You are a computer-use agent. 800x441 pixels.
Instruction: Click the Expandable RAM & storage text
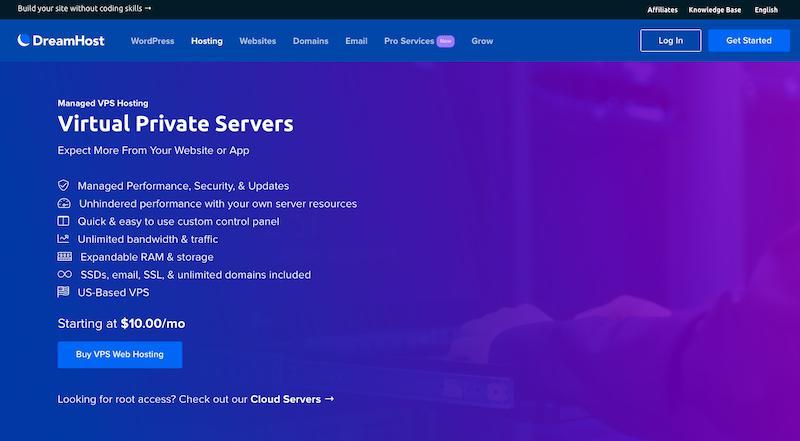[147, 257]
